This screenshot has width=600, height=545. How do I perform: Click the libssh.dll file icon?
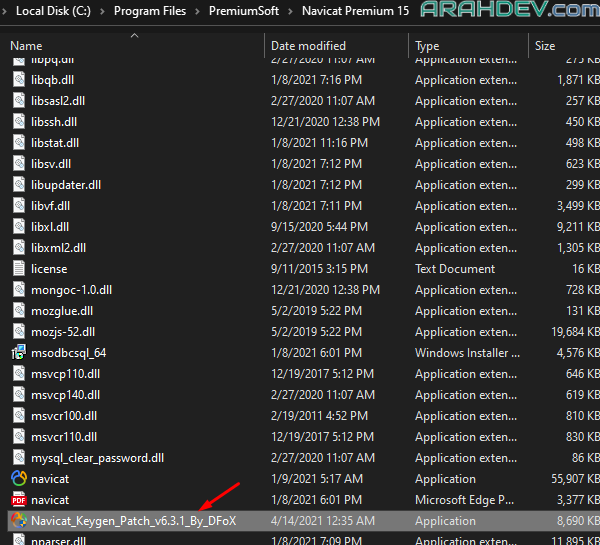tap(19, 121)
